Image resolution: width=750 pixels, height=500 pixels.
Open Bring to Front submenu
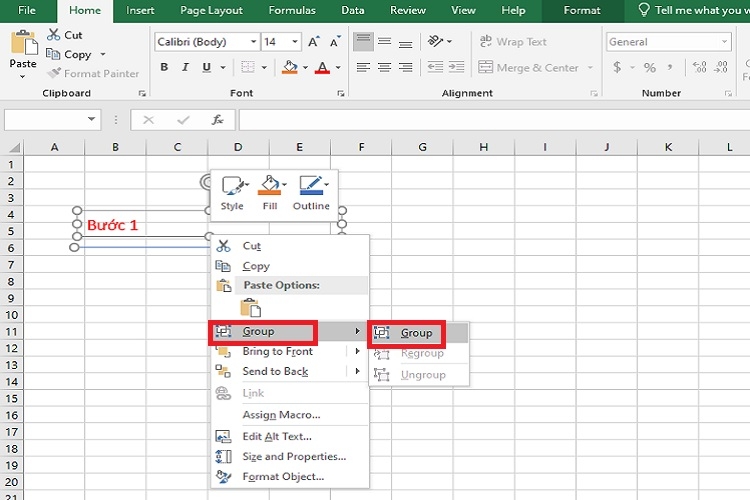[290, 351]
